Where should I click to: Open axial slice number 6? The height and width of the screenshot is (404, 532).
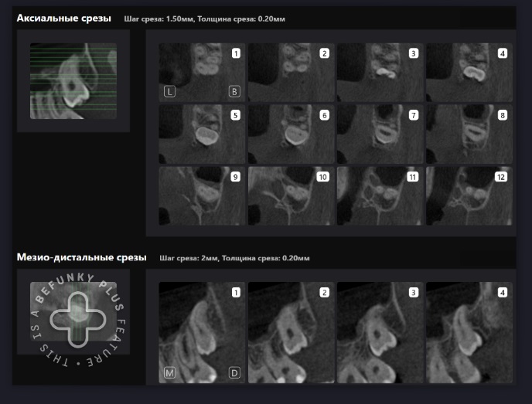click(x=291, y=134)
